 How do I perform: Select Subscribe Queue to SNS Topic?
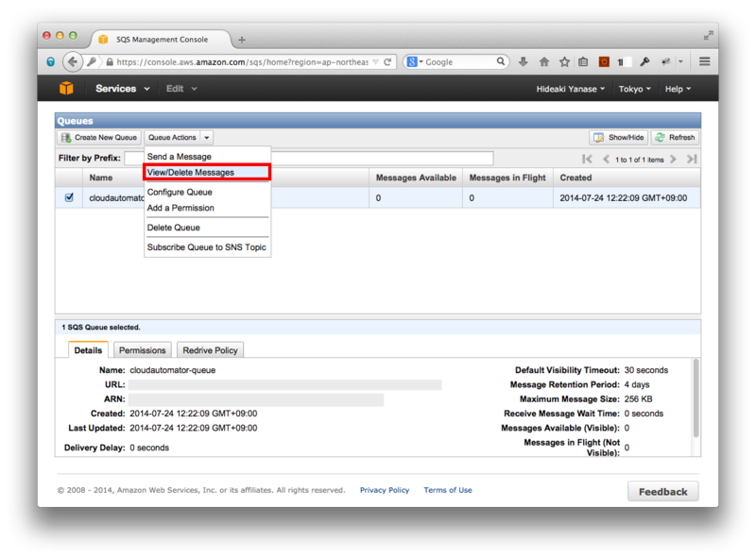pyautogui.click(x=206, y=247)
